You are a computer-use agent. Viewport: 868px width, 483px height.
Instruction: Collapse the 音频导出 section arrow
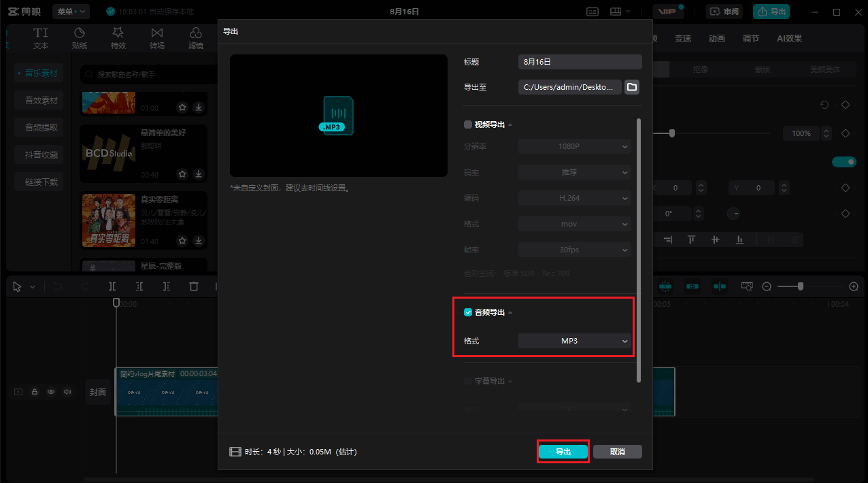tap(510, 313)
